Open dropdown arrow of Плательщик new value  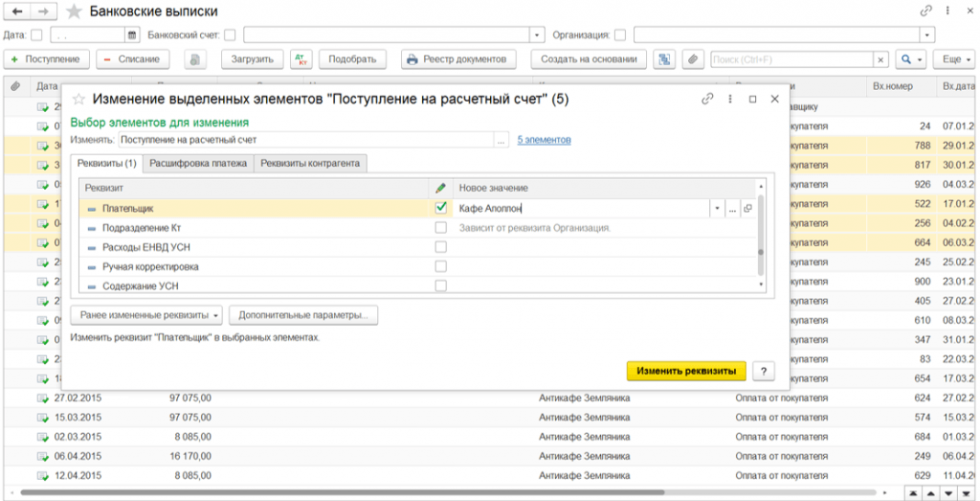pos(717,208)
